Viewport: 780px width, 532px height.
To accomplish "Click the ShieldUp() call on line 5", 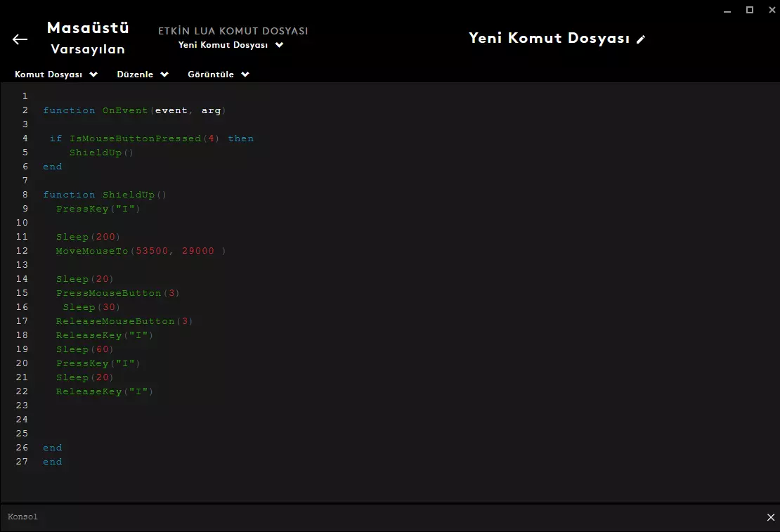I will (x=101, y=153).
